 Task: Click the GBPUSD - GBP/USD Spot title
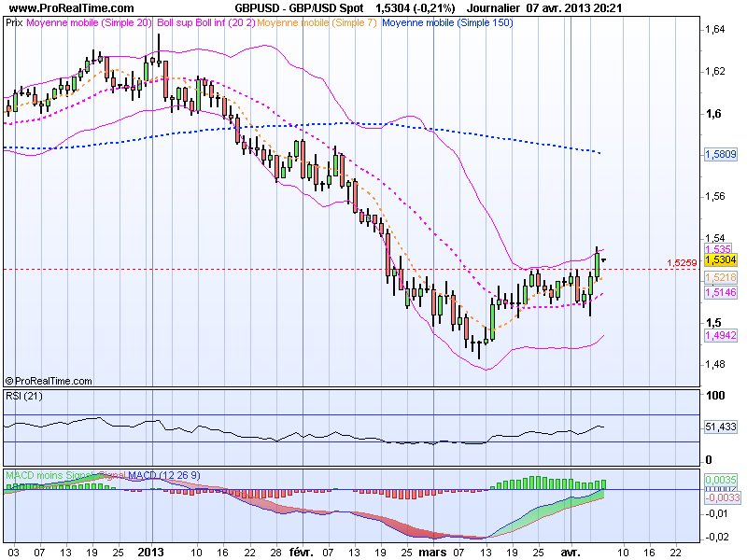tap(299, 8)
